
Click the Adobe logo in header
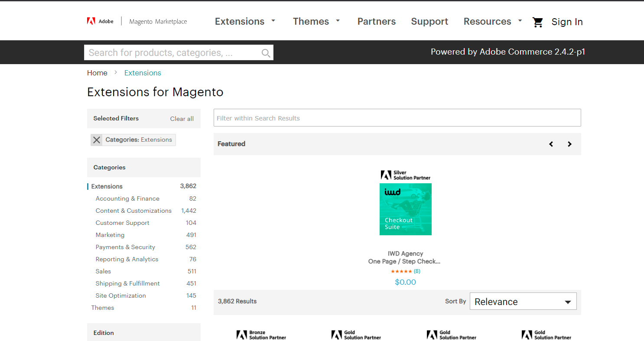[100, 21]
